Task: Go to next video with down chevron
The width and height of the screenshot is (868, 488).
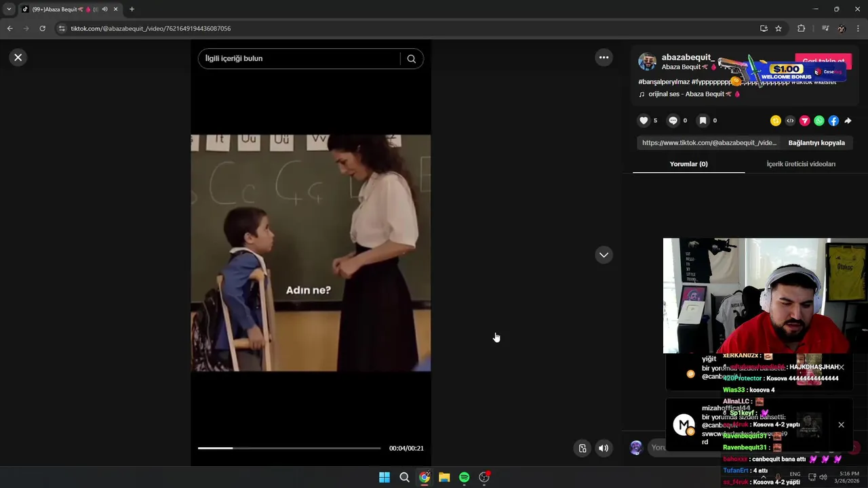Action: point(604,255)
